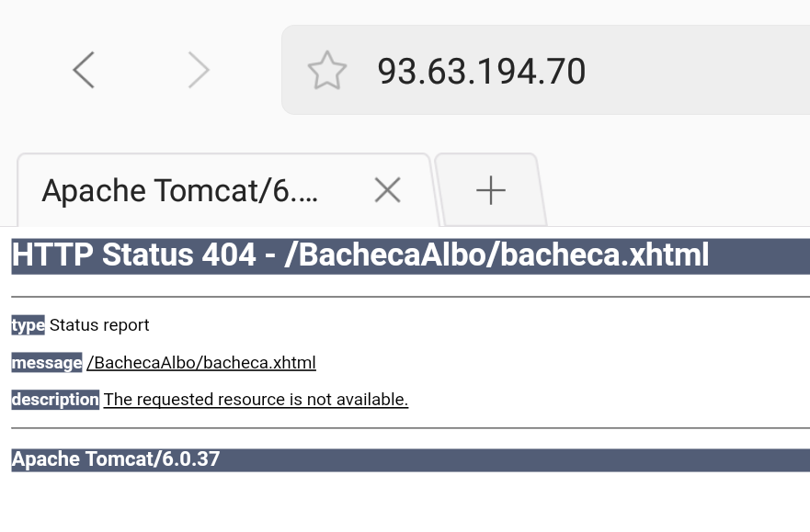Go back with the left arrow
The image size is (810, 532).
[x=84, y=70]
